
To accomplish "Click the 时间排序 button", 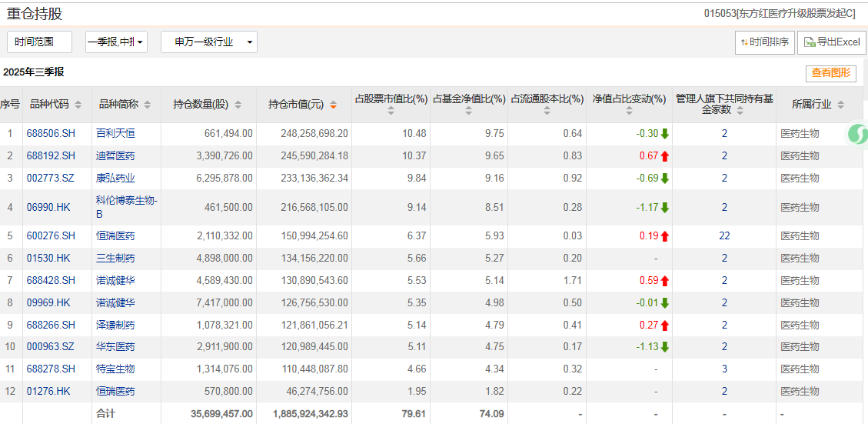I will 765,42.
